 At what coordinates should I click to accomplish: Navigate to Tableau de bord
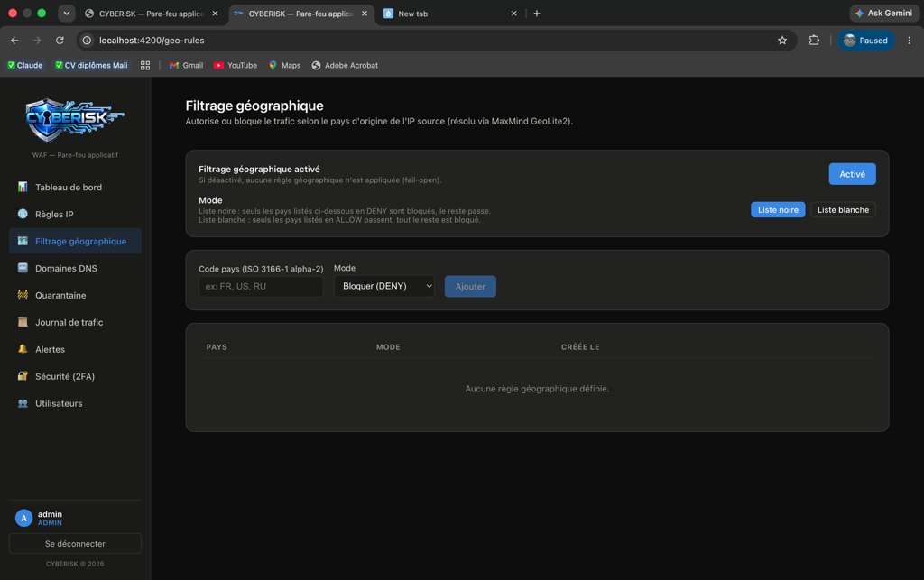pyautogui.click(x=75, y=187)
